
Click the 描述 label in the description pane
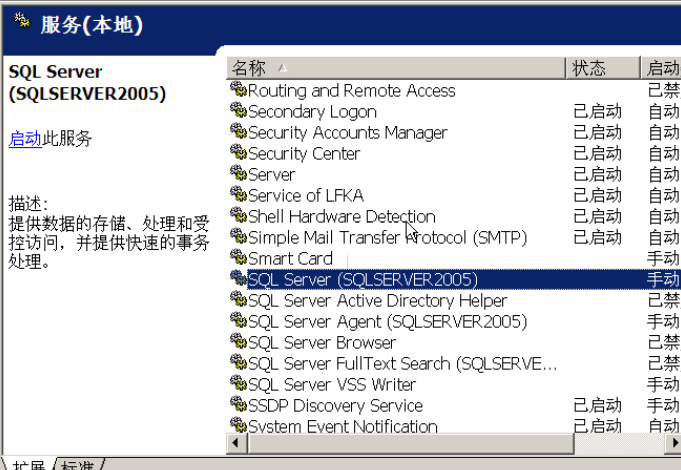pyautogui.click(x=28, y=203)
